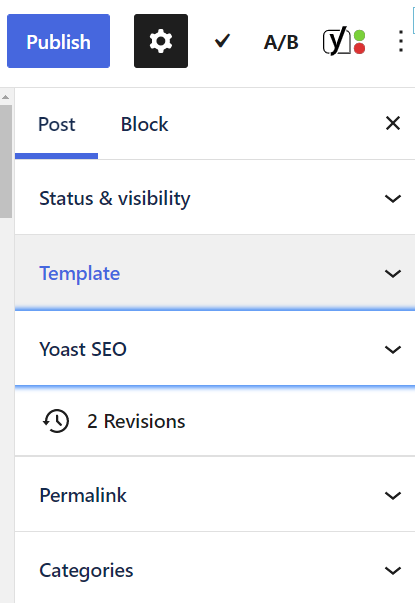Expand the Status & visibility panel

point(215,198)
